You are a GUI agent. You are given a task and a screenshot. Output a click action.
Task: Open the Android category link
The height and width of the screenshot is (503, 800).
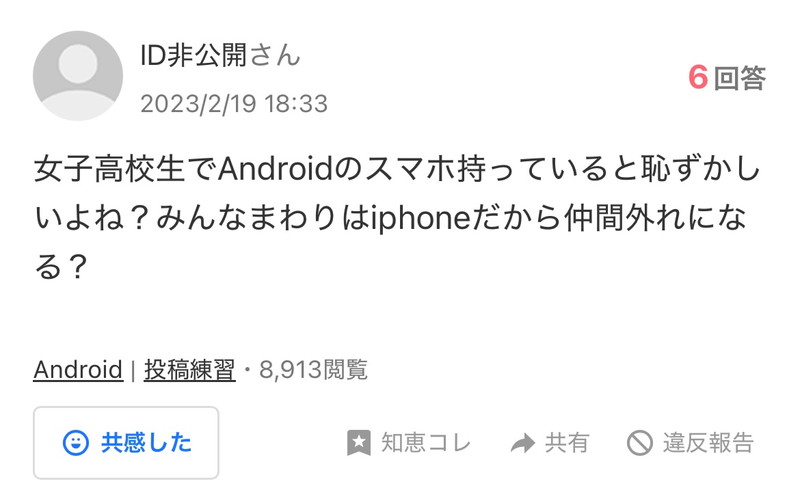tap(78, 369)
